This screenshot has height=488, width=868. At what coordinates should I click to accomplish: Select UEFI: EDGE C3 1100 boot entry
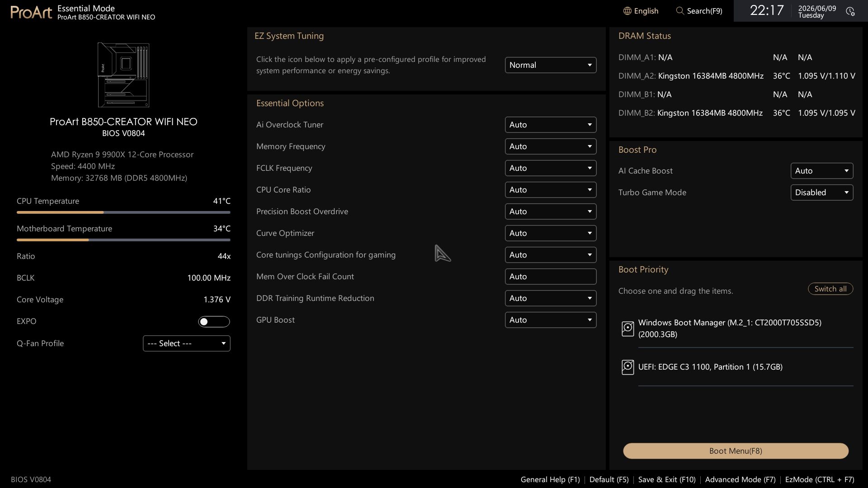737,367
